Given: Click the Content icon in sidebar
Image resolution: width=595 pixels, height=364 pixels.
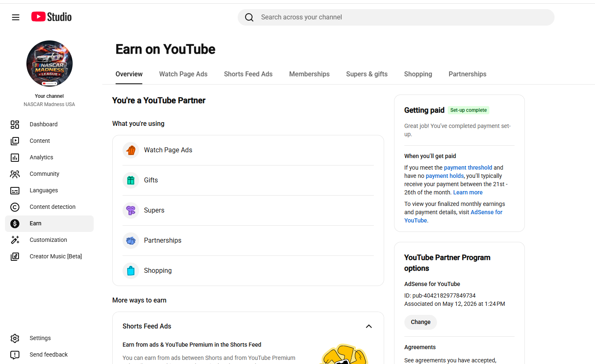Looking at the screenshot, I should (15, 141).
